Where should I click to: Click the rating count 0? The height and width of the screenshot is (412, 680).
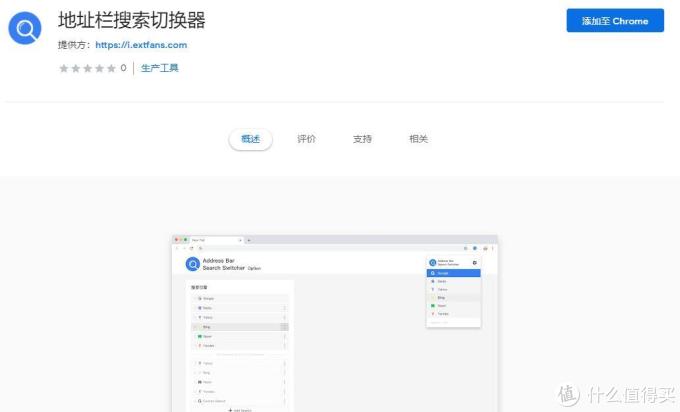coord(123,68)
